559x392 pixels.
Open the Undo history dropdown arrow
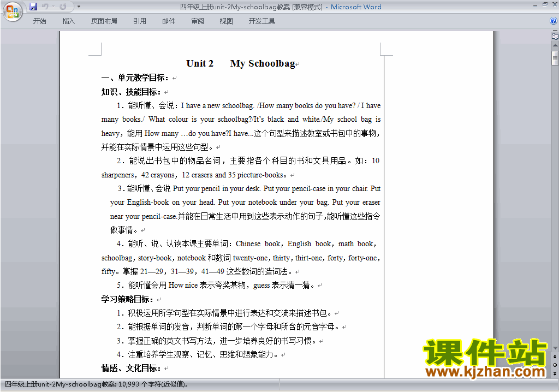coord(53,7)
